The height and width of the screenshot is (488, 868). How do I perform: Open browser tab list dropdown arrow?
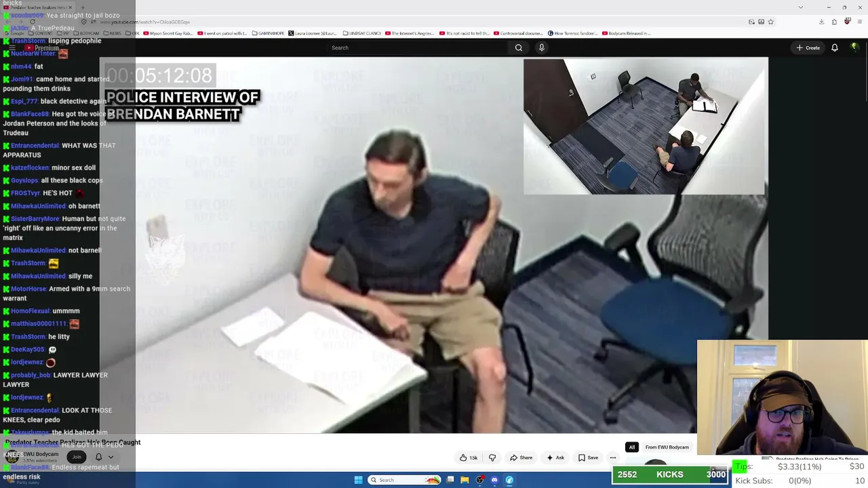tap(801, 7)
